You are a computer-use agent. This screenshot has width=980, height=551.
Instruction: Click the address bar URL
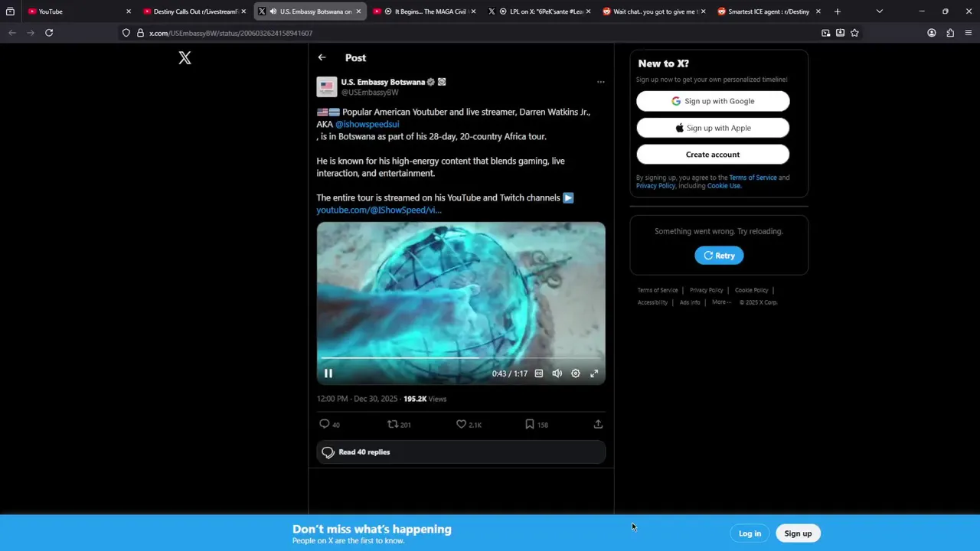230,33
